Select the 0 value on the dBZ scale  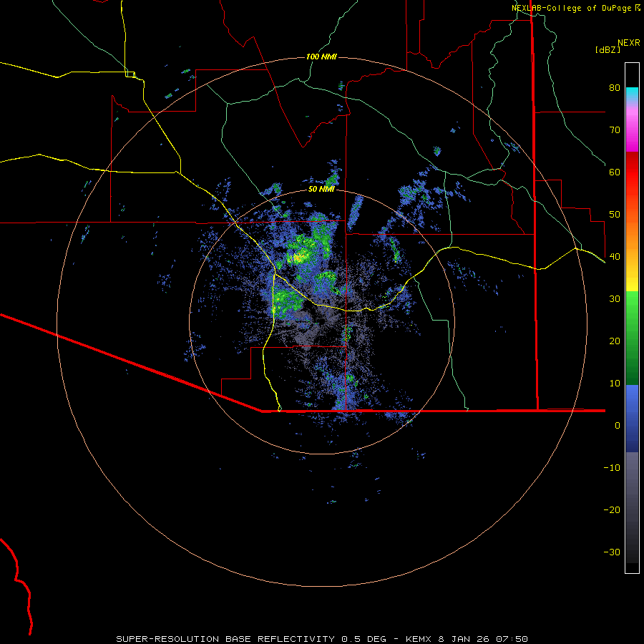coord(618,426)
